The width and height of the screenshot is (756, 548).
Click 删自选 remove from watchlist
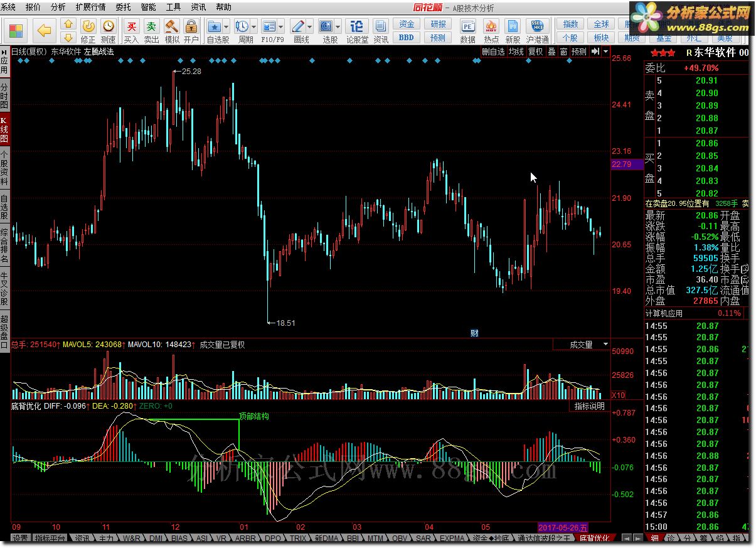[493, 51]
